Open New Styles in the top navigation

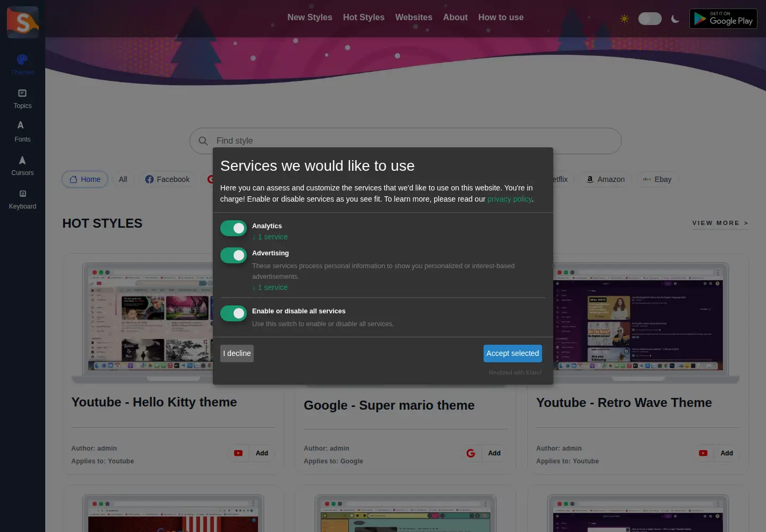point(310,18)
